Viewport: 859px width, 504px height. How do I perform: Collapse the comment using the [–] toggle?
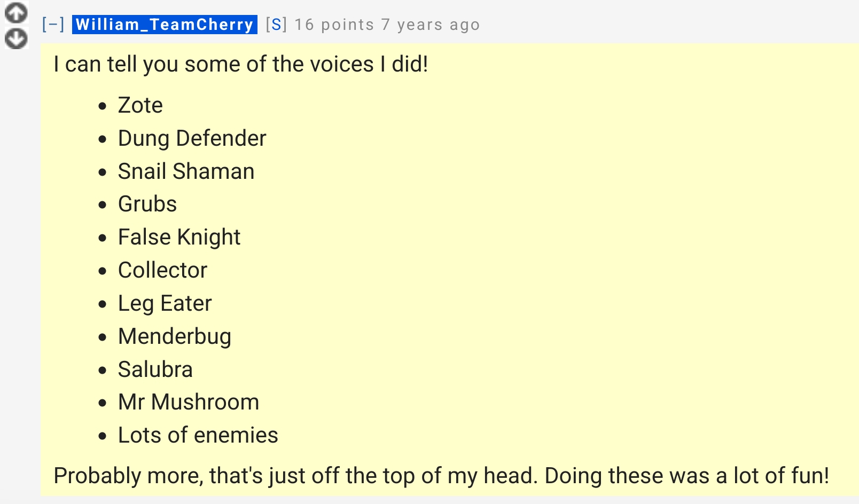point(53,25)
